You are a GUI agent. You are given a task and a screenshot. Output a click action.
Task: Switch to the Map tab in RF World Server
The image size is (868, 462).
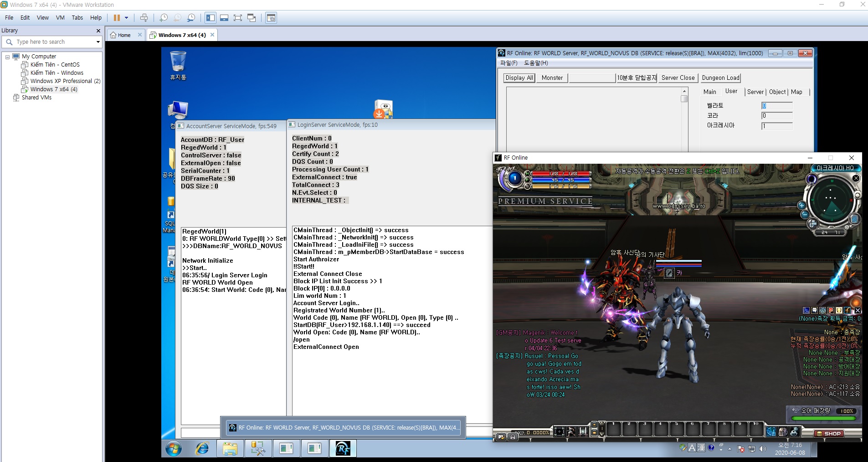[x=796, y=92]
